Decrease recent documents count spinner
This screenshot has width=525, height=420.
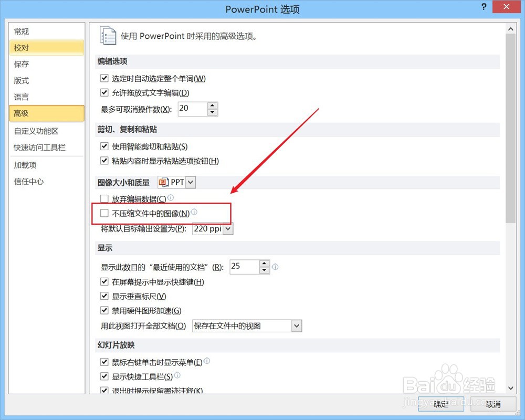264,270
